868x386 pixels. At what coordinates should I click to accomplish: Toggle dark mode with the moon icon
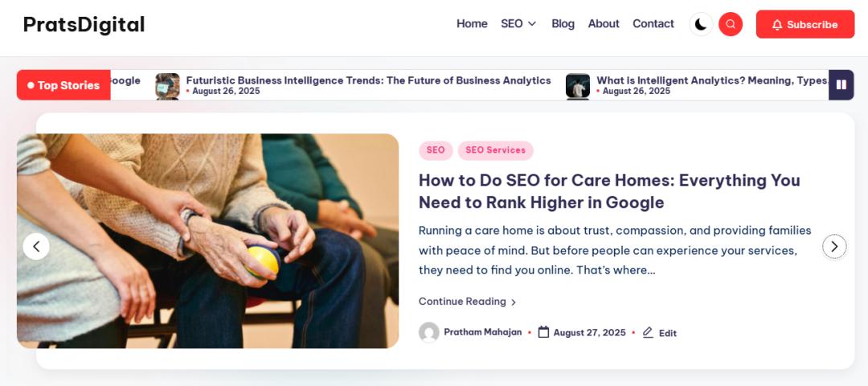point(701,24)
